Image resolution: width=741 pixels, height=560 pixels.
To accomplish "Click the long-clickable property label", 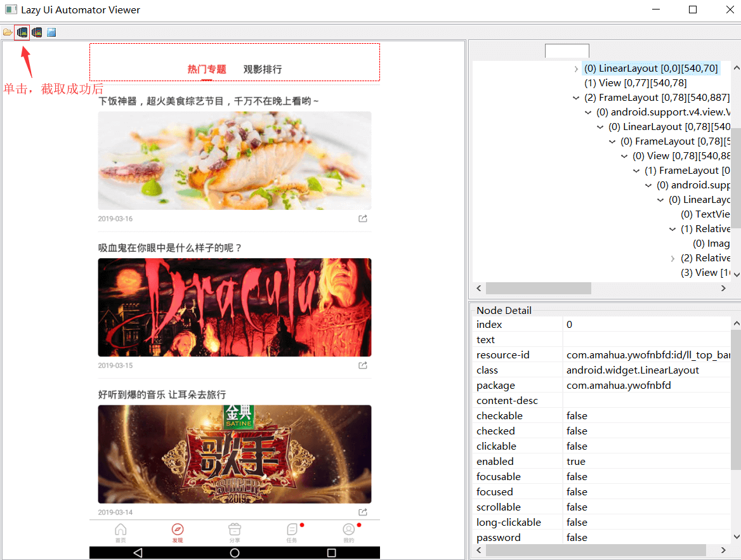I will coord(509,522).
